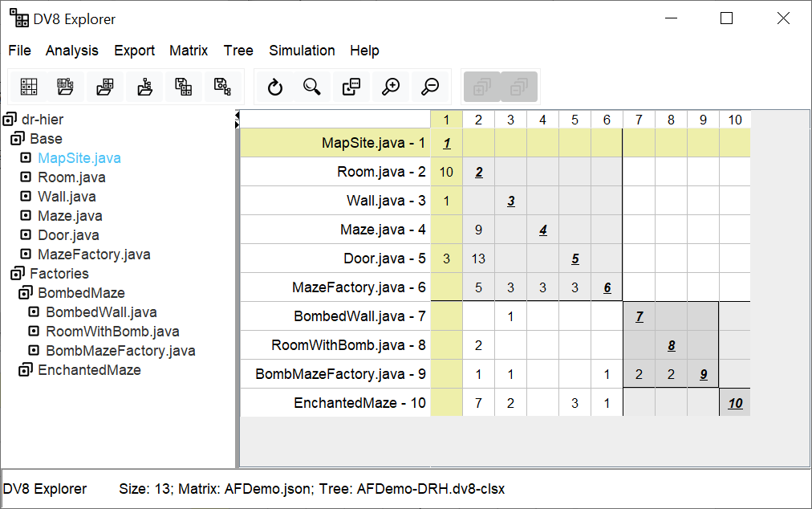Screen dimensions: 812x509
Task: Click the magnifier find icon
Action: coord(312,87)
